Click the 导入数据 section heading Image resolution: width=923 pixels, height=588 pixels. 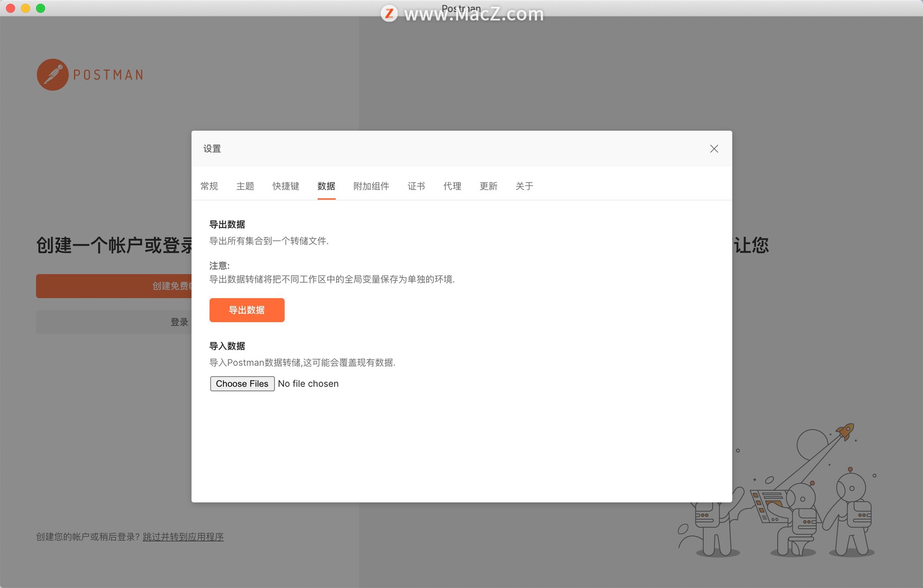[227, 346]
